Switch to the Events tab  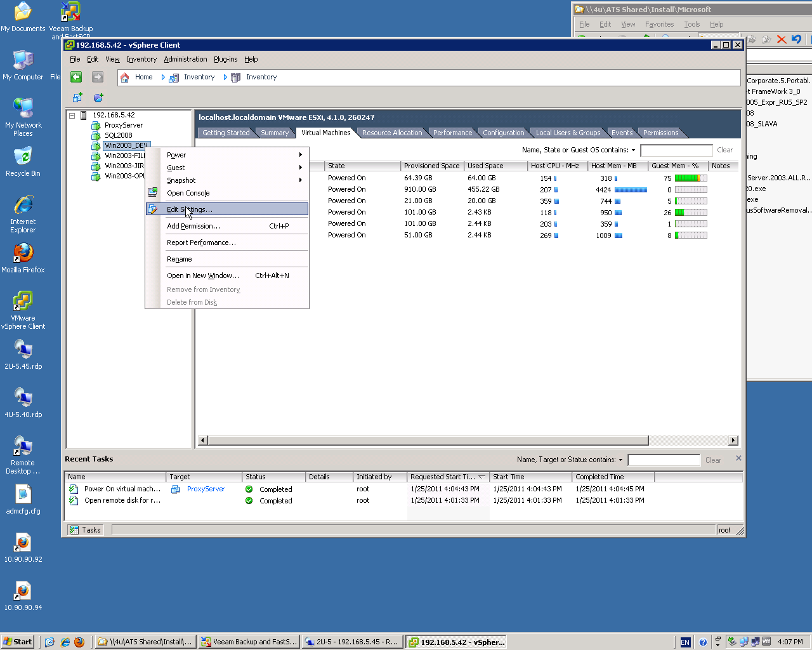[622, 133]
